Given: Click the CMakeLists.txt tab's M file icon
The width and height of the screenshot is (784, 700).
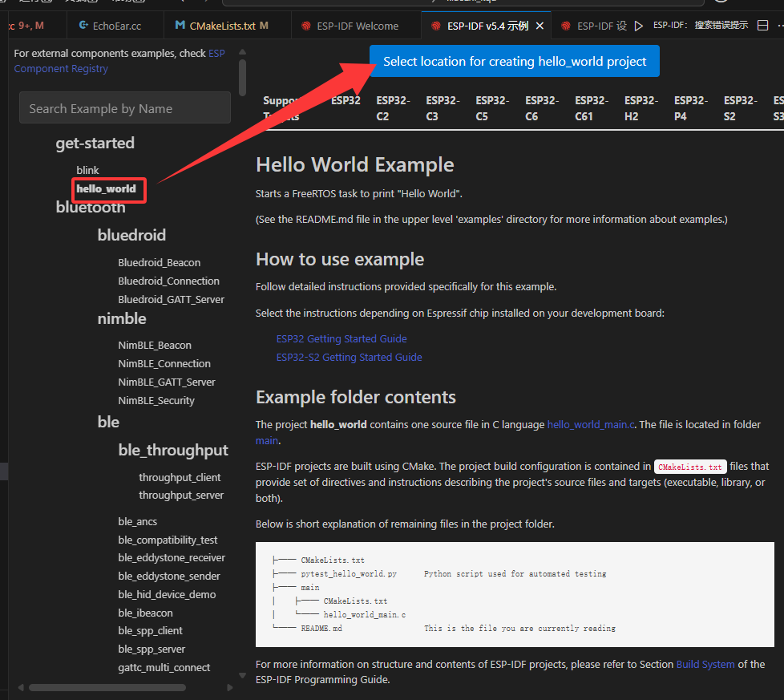Looking at the screenshot, I should [x=180, y=26].
